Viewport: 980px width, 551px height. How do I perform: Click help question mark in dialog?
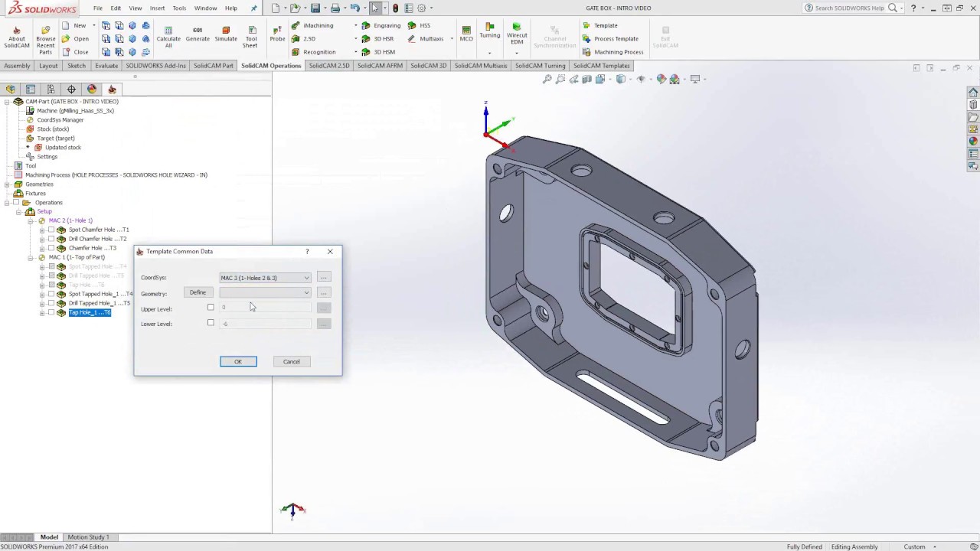(x=307, y=252)
